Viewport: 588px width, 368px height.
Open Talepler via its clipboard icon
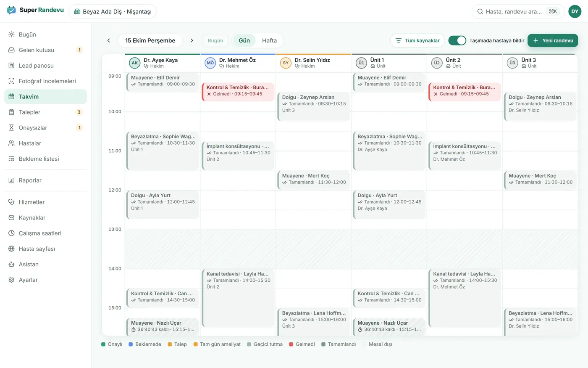[x=11, y=112]
